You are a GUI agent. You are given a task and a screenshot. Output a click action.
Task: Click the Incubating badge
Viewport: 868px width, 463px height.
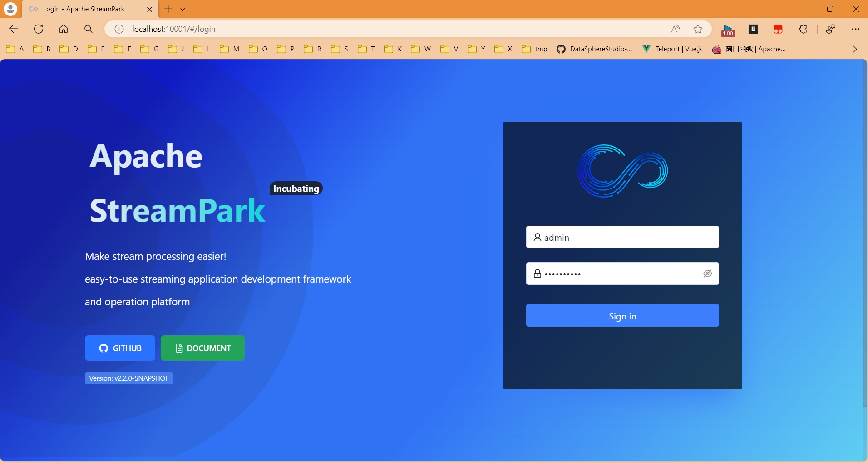(x=296, y=189)
